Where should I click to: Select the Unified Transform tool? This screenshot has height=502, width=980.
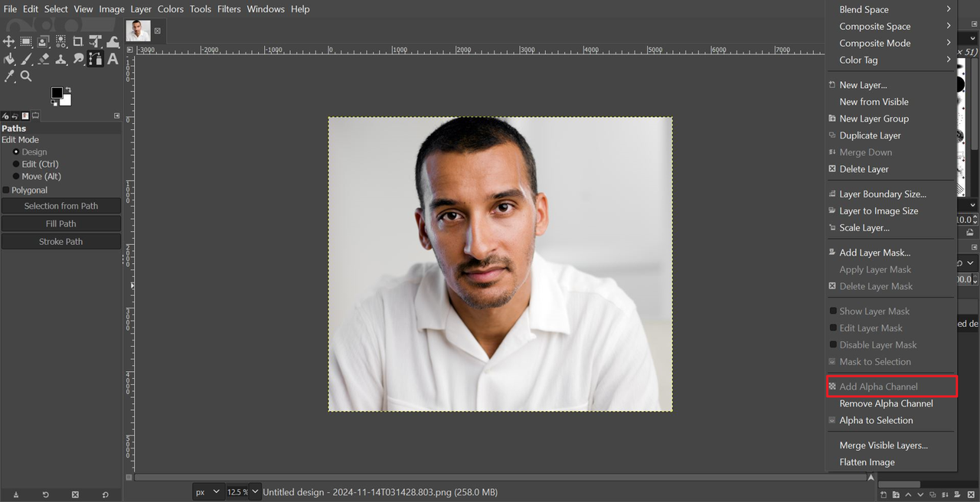tap(95, 41)
